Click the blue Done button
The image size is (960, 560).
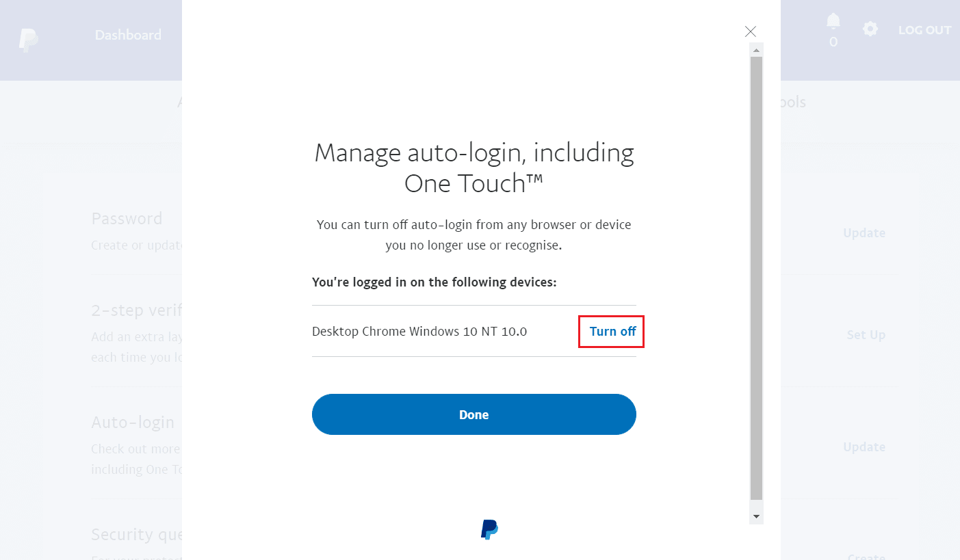pos(473,414)
